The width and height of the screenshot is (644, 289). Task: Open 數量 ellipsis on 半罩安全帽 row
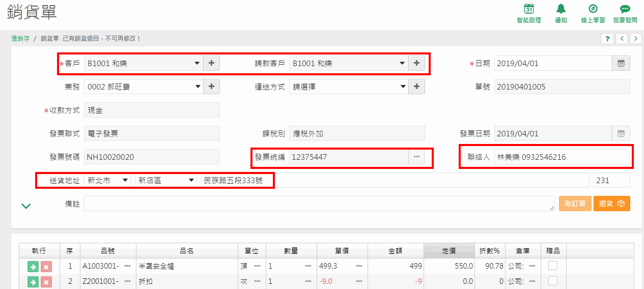click(x=308, y=266)
